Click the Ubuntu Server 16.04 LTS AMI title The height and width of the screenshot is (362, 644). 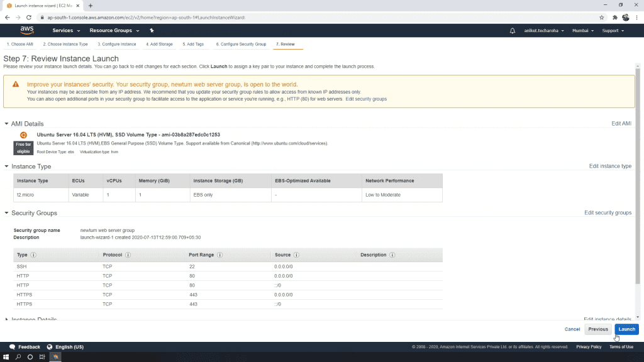click(x=128, y=134)
